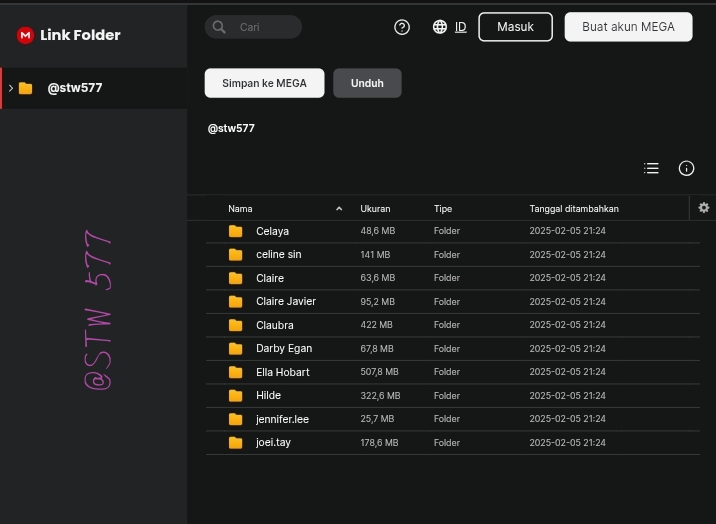Click the 67,8 MB size cell
Screen dimensions: 716x524
tap(377, 349)
